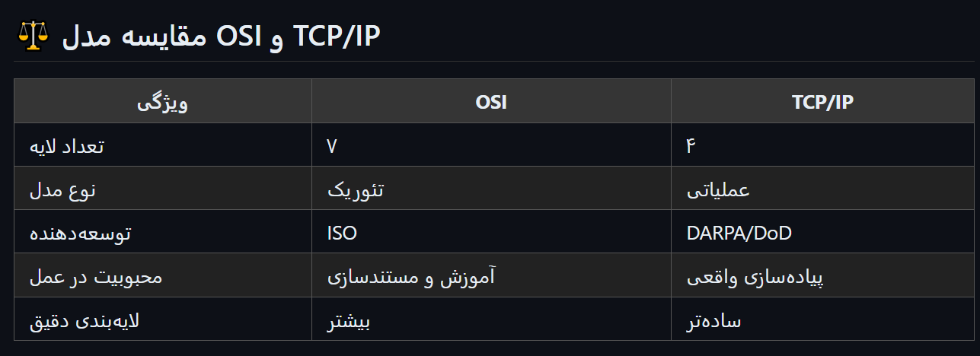Click the "آموزش و مستندسازی" cell
This screenshot has width=980, height=356.
pos(411,276)
